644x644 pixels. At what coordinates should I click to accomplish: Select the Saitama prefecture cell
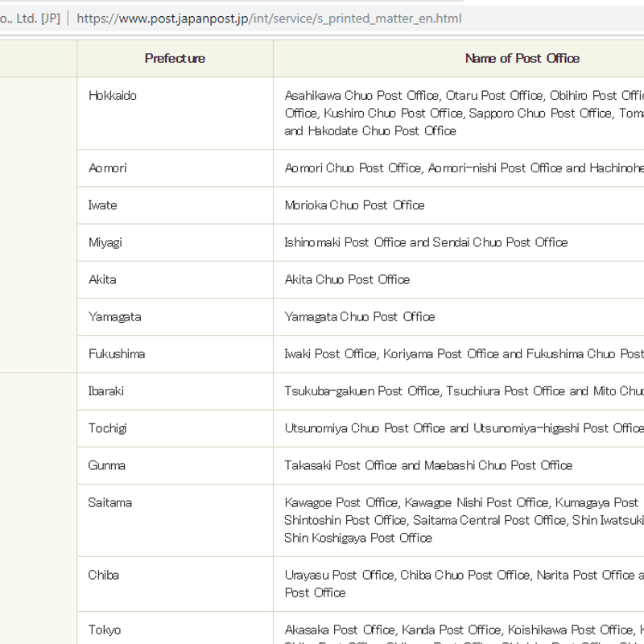coord(175,520)
